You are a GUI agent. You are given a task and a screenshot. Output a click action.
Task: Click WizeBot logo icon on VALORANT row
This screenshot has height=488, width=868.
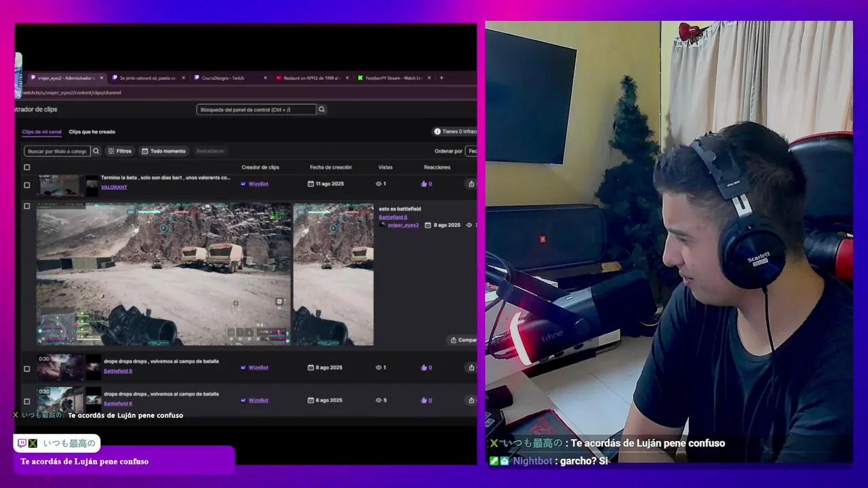(x=243, y=184)
